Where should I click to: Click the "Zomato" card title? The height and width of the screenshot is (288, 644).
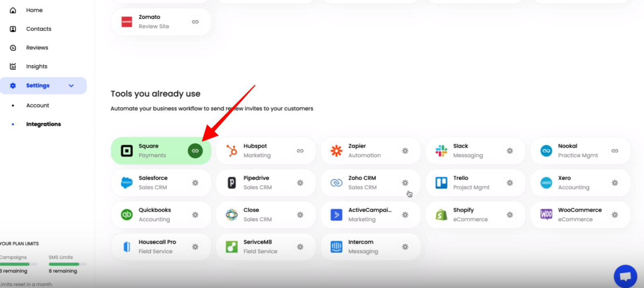coord(149,17)
